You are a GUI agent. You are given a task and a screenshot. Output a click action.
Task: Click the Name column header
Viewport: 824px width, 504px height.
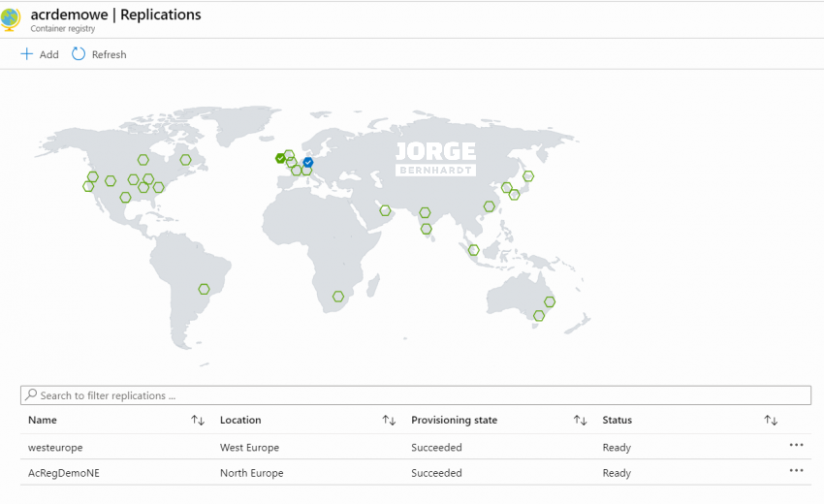click(x=43, y=420)
